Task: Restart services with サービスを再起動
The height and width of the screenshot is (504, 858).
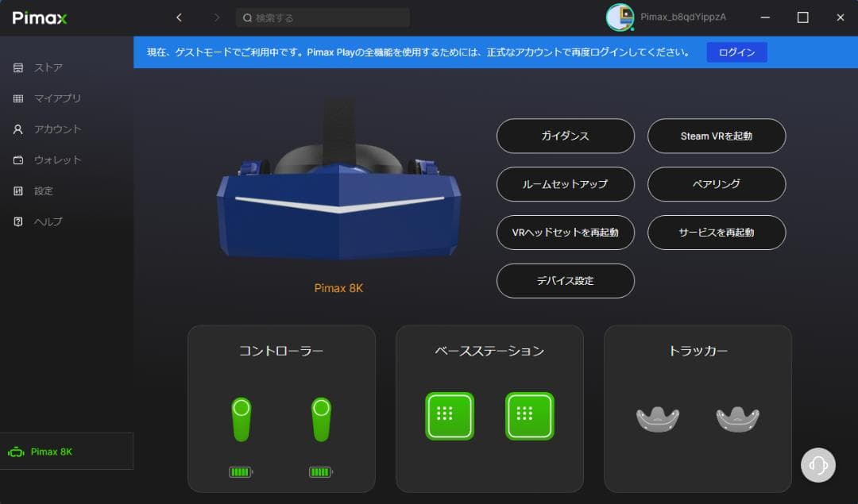Action: tap(717, 233)
